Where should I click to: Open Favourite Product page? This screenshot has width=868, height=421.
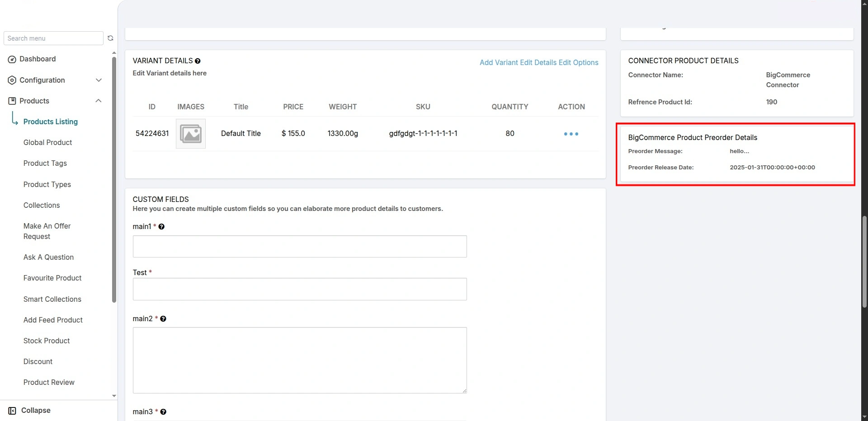point(52,278)
